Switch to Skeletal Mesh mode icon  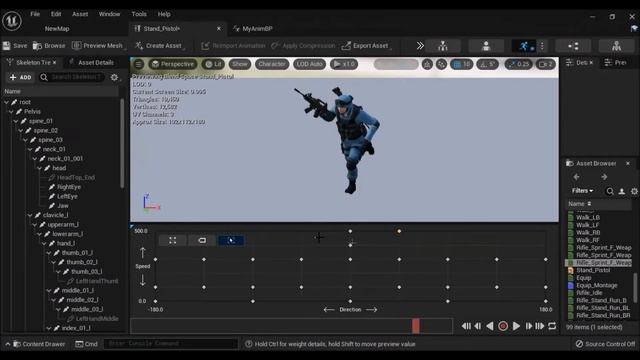coord(486,46)
